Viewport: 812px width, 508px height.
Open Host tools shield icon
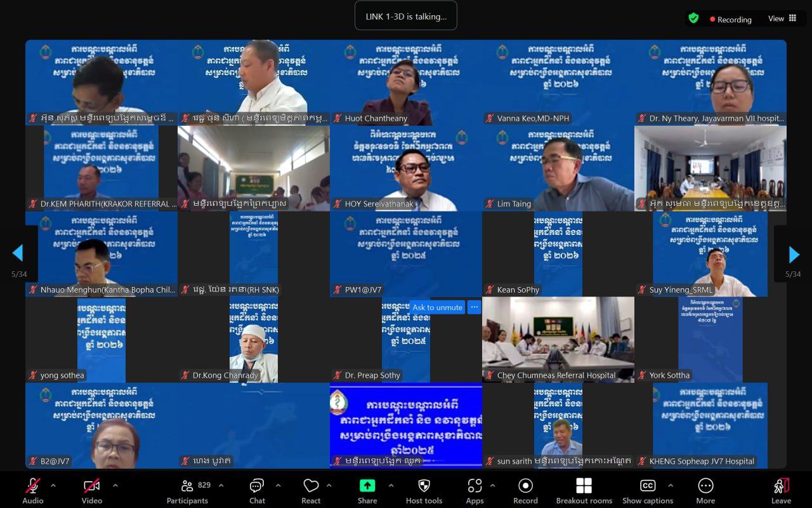coord(424,486)
